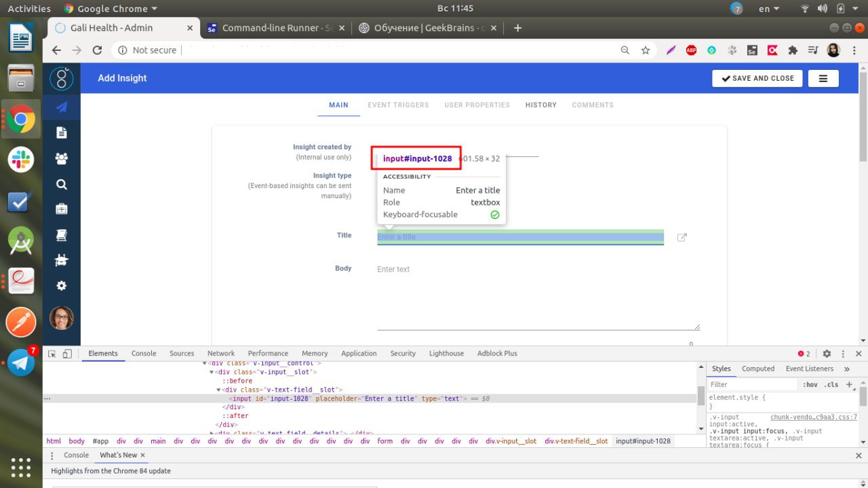Open the scroll sidebar icon
The width and height of the screenshot is (868, 488).
click(x=62, y=235)
